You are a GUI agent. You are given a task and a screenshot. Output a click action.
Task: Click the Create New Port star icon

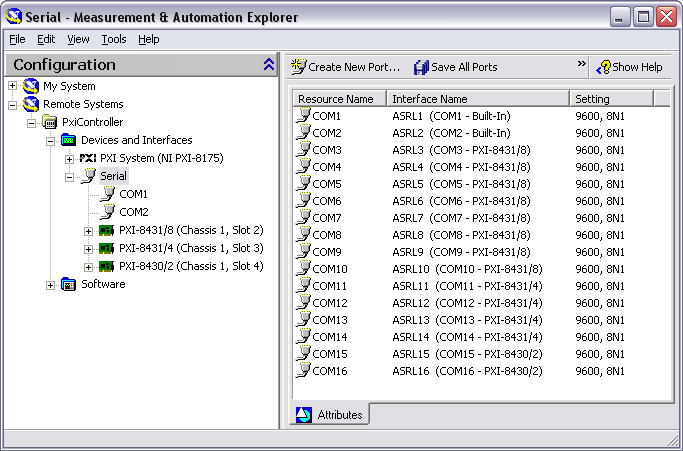(298, 67)
